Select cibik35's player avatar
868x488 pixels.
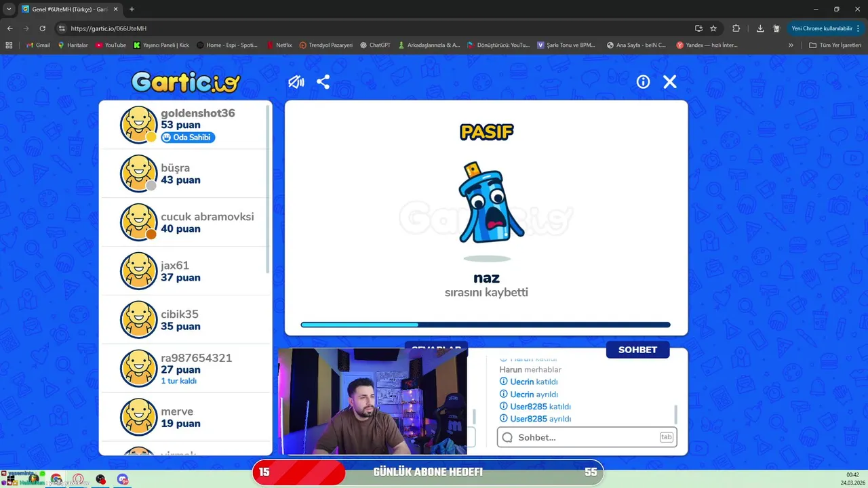138,320
